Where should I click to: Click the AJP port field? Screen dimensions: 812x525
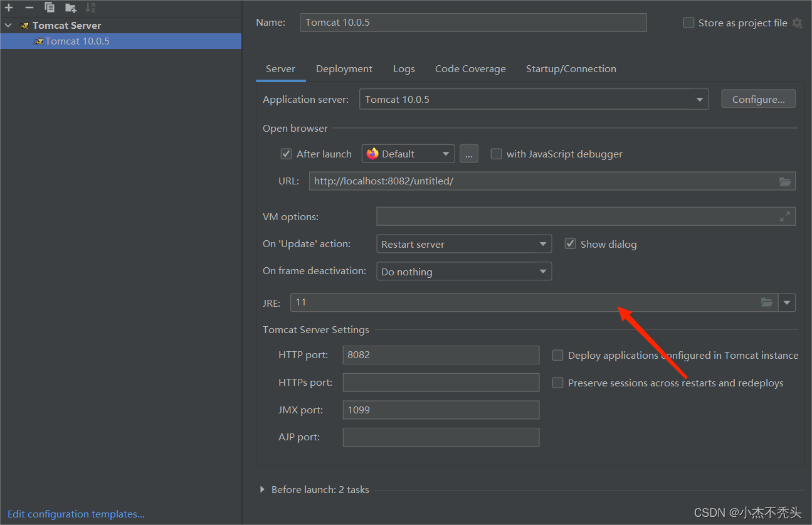click(x=441, y=437)
